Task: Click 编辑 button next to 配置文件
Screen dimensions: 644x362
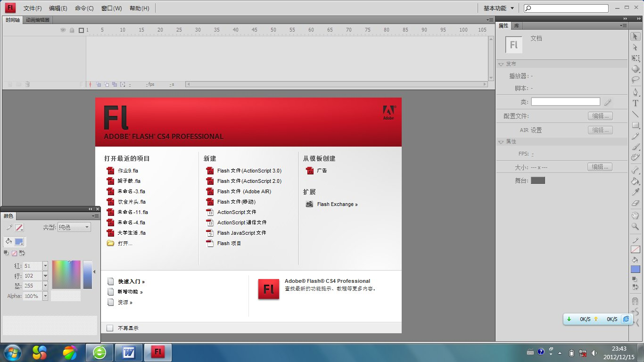Action: pyautogui.click(x=600, y=116)
